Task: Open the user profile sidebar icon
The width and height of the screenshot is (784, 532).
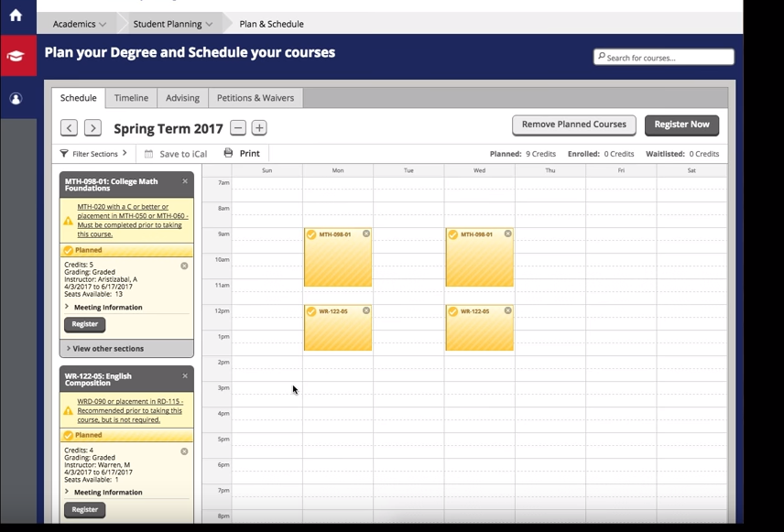Action: tap(16, 99)
